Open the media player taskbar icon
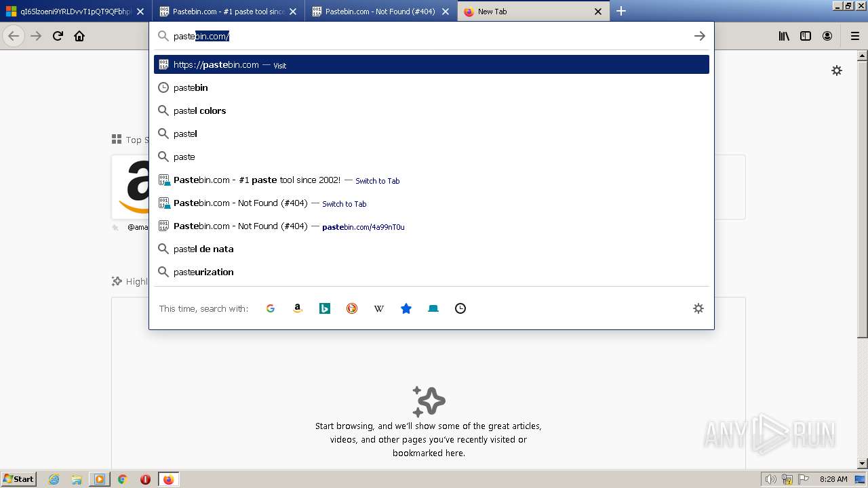The height and width of the screenshot is (488, 868). pyautogui.click(x=100, y=479)
